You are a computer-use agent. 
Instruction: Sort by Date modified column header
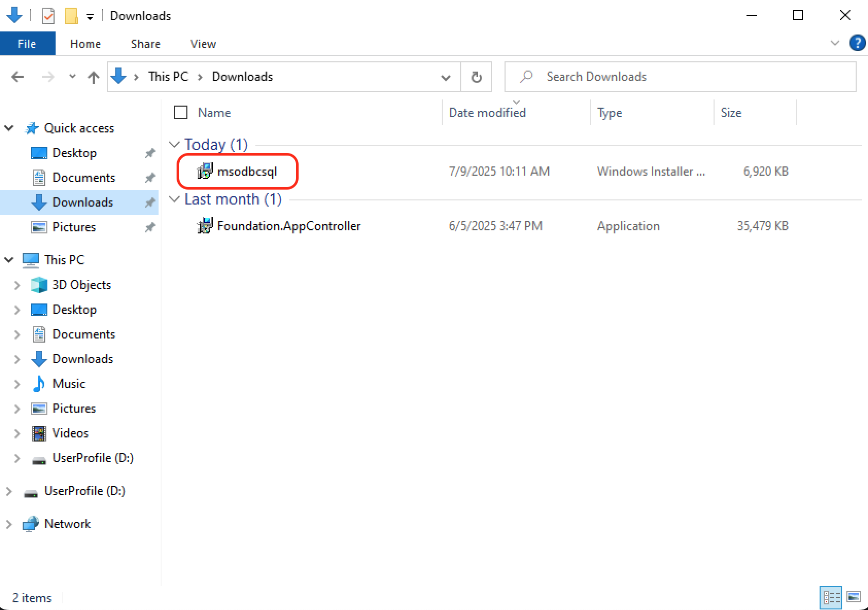487,113
